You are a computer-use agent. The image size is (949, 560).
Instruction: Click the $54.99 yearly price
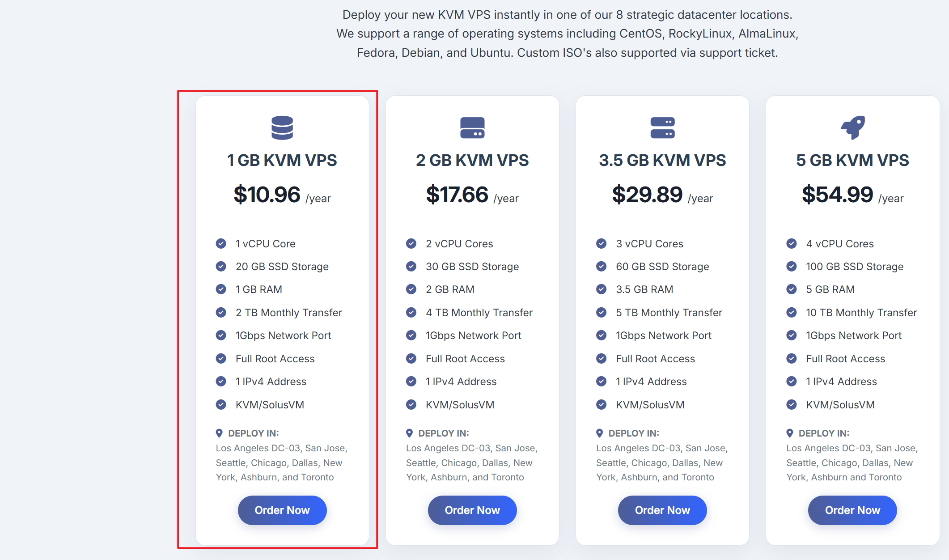837,195
